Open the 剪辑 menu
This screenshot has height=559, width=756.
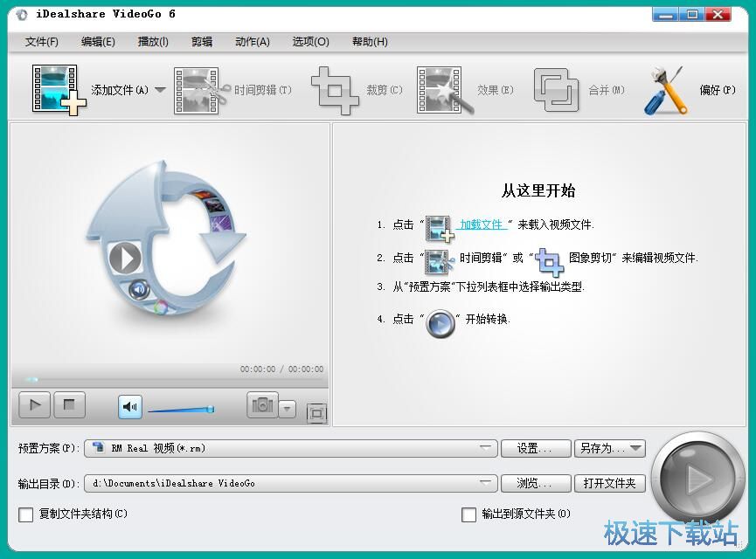(x=202, y=42)
